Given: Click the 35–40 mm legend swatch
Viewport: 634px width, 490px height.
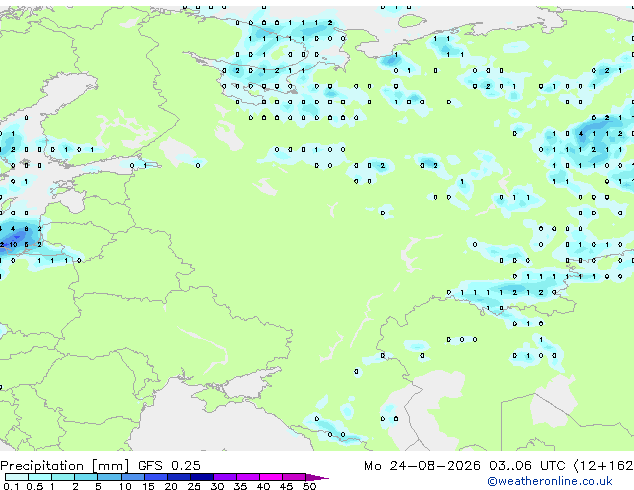Looking at the screenshot, I should tap(247, 477).
